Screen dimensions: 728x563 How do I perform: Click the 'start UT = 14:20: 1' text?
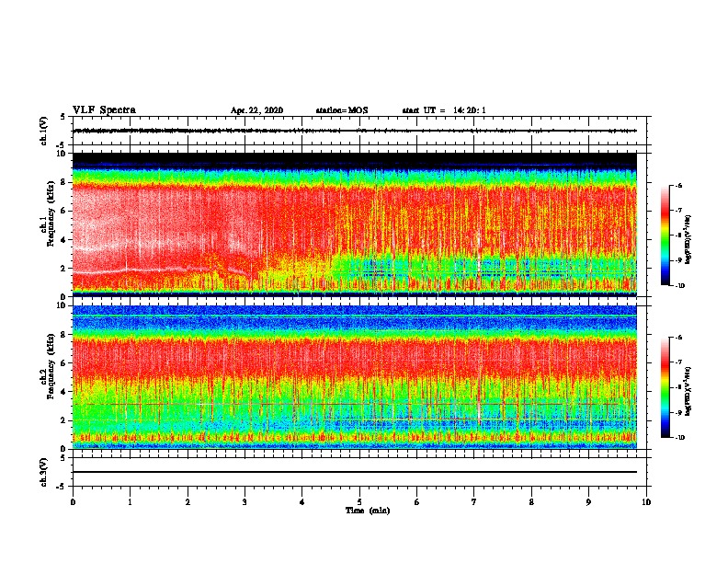point(444,110)
